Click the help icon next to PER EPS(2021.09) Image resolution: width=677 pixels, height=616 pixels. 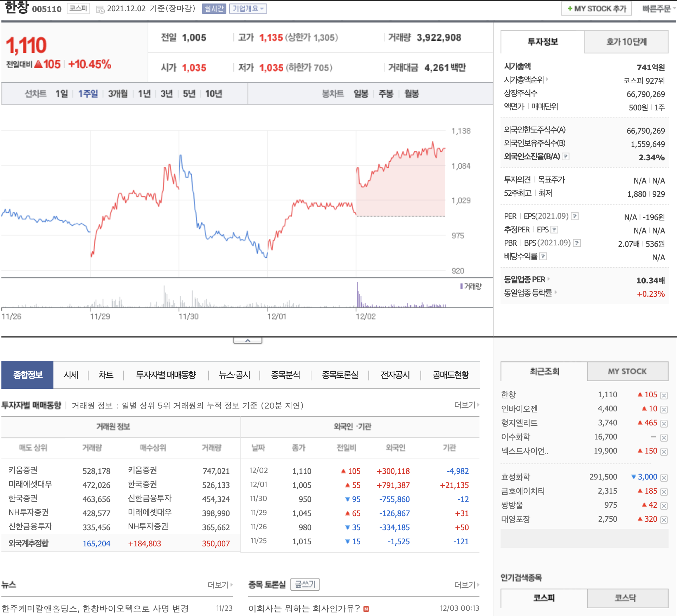575,216
